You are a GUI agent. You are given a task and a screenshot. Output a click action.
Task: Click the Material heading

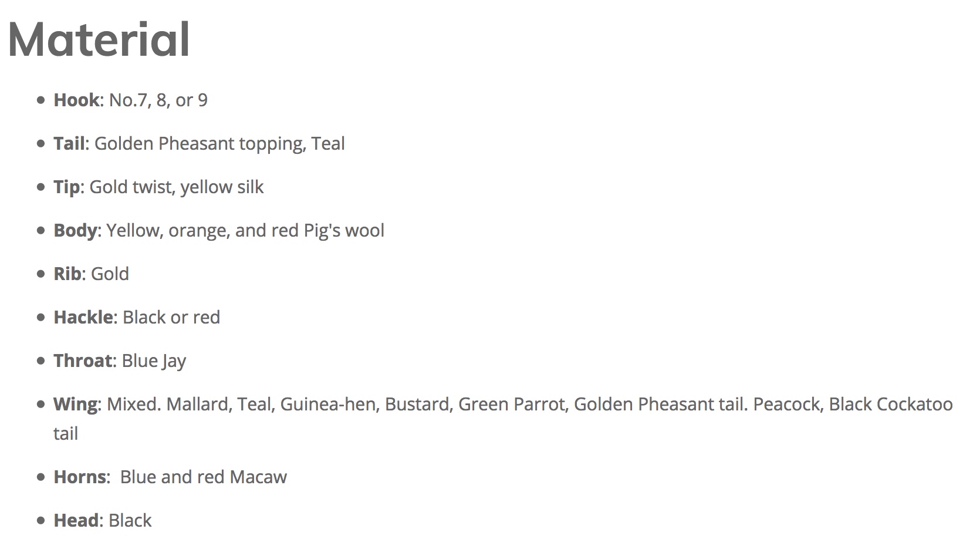99,39
